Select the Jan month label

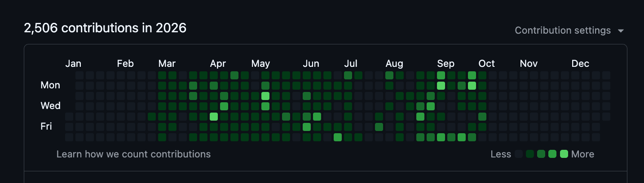73,64
